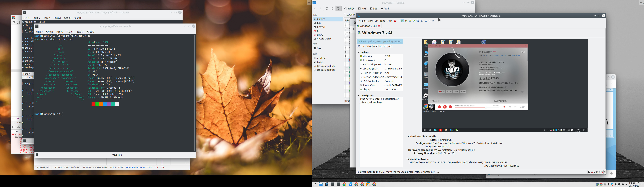Open 预览 (preview) in Dolphin toolbar
This screenshot has width=644, height=187.
pyautogui.click(x=362, y=8)
